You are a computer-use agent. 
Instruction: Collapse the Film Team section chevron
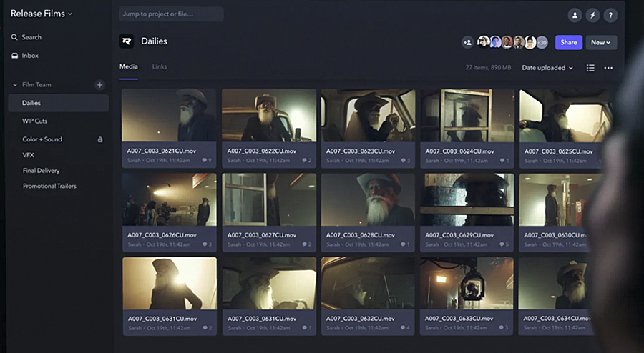[15, 85]
